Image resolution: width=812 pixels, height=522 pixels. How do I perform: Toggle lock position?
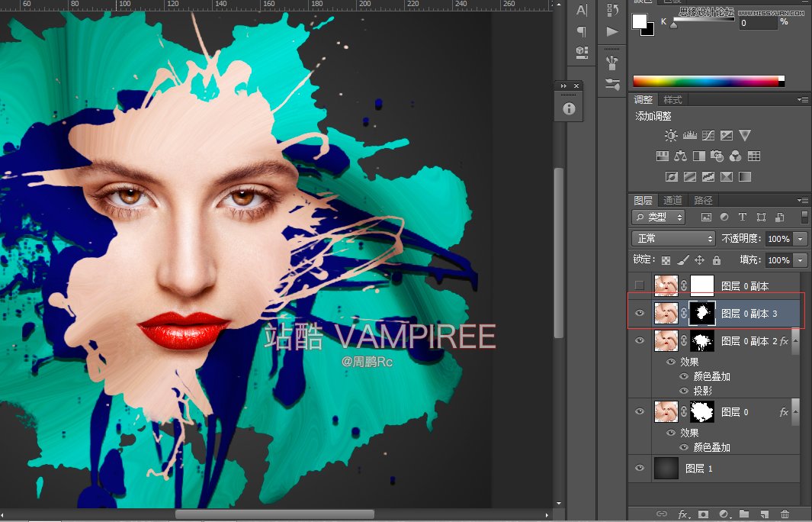click(x=700, y=259)
